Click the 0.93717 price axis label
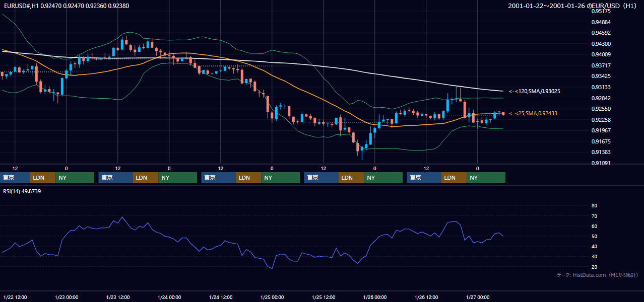 point(601,65)
